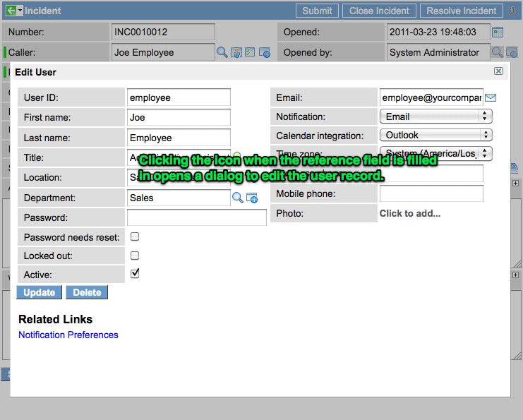Open the Notification dropdown
The height and width of the screenshot is (420, 523).
click(435, 116)
